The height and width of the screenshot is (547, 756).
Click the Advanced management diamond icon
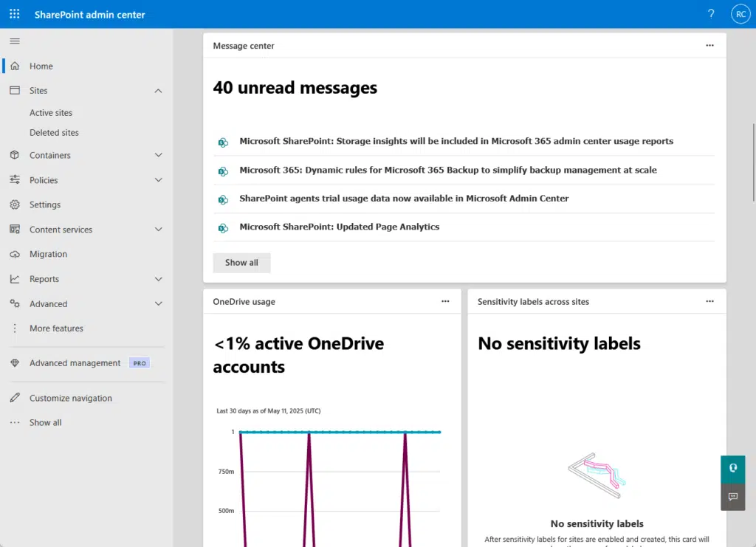tap(15, 363)
